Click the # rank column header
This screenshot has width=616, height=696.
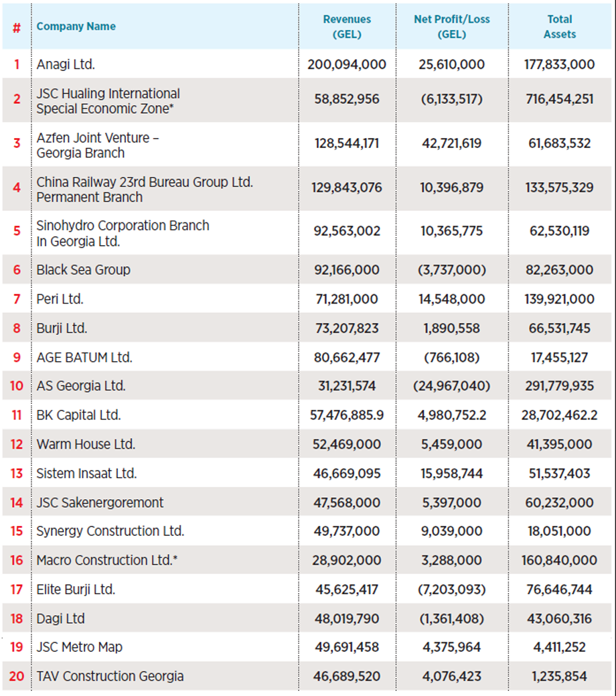click(17, 28)
